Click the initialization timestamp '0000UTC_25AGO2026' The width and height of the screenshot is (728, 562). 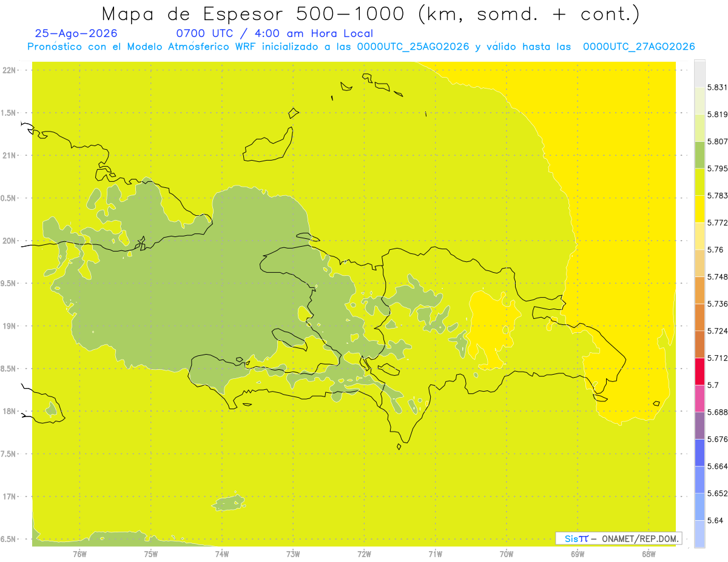(413, 47)
